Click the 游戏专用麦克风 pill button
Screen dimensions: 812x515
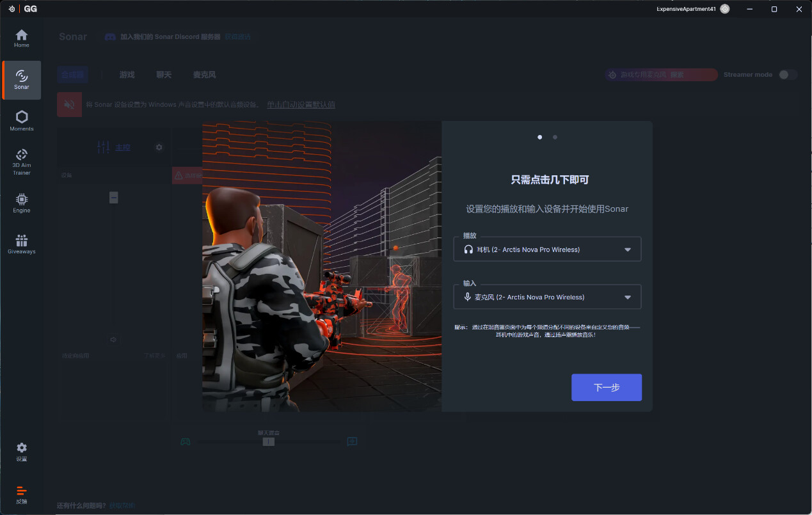[x=661, y=75]
